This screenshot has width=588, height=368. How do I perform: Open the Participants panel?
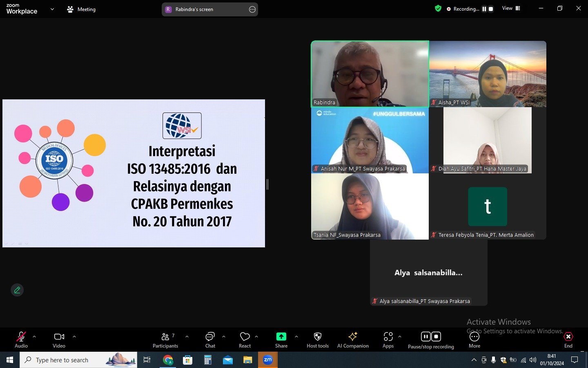click(x=165, y=339)
